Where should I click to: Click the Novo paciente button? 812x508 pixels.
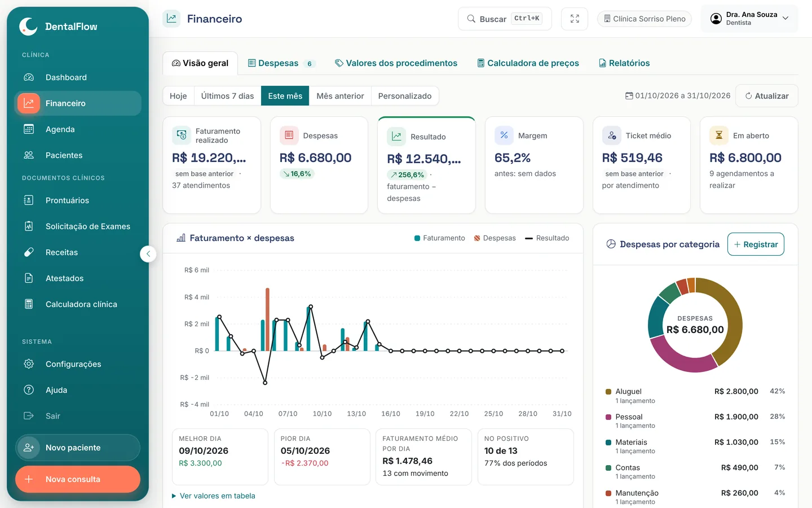point(78,448)
